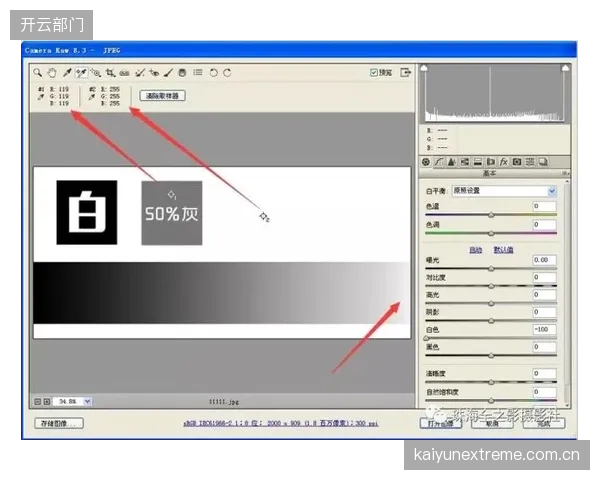Open the Effects fx panel tab
The height and width of the screenshot is (480, 600).
click(x=504, y=162)
